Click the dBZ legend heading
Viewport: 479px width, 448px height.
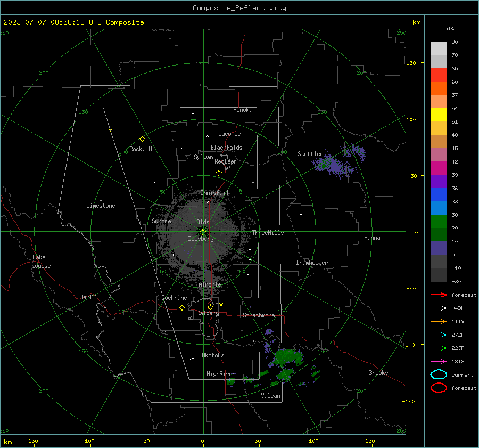click(x=451, y=29)
